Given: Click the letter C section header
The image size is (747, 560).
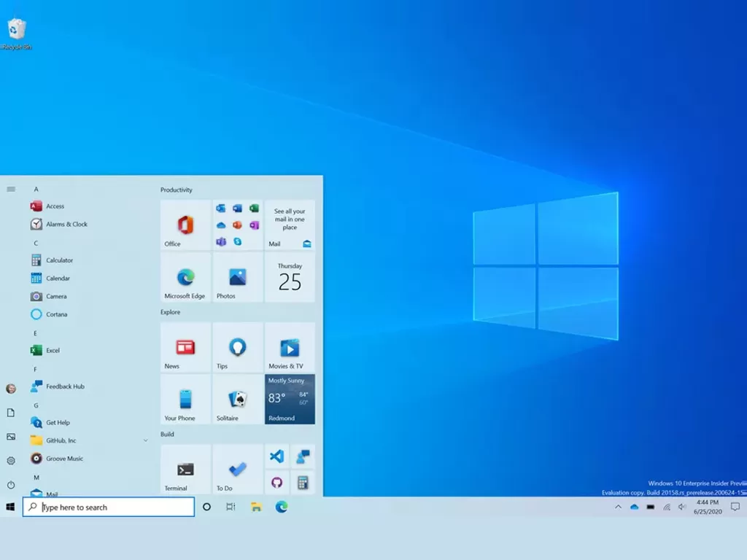Looking at the screenshot, I should (x=36, y=244).
